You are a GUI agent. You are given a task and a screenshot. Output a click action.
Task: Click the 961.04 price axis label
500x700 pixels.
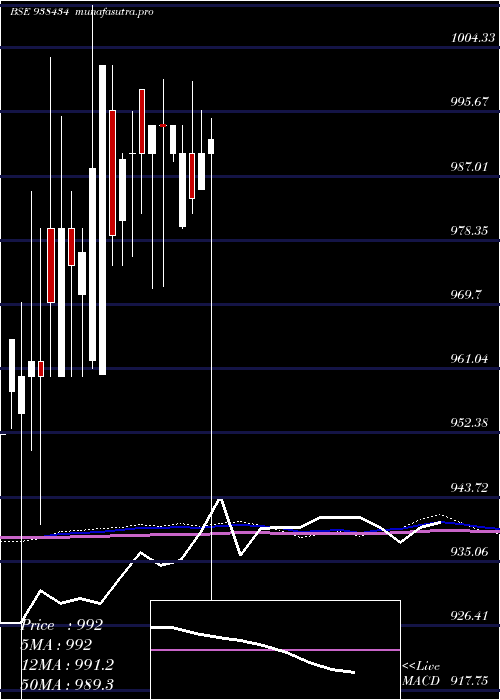(x=468, y=358)
